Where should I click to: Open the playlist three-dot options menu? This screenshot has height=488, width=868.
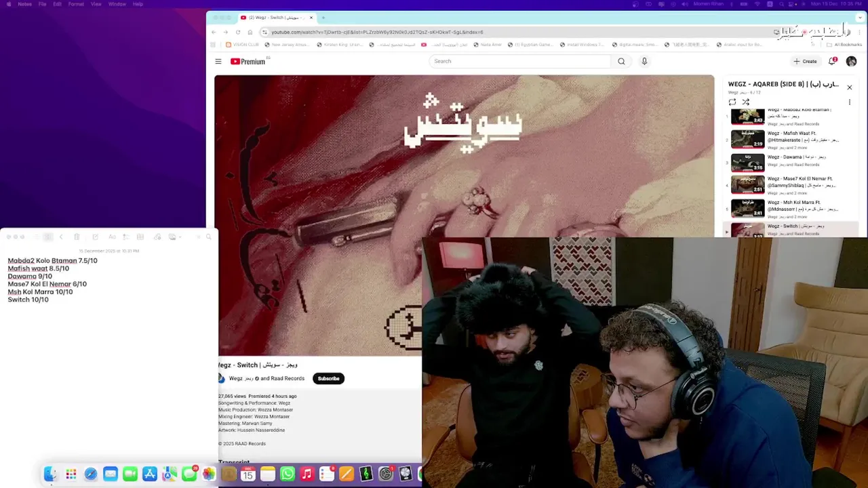pyautogui.click(x=849, y=102)
